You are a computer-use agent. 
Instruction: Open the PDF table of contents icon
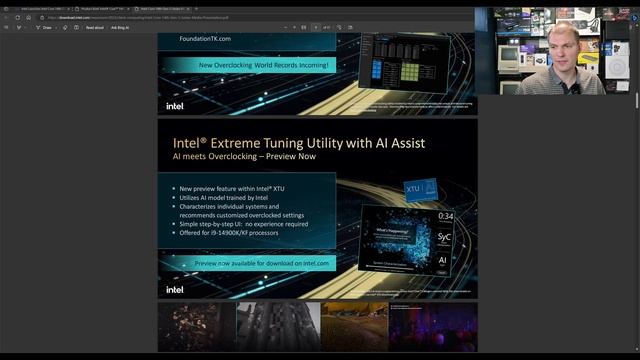6,28
